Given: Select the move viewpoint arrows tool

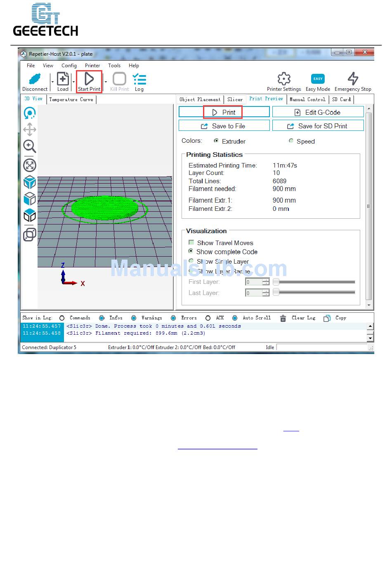Looking at the screenshot, I should (x=30, y=130).
